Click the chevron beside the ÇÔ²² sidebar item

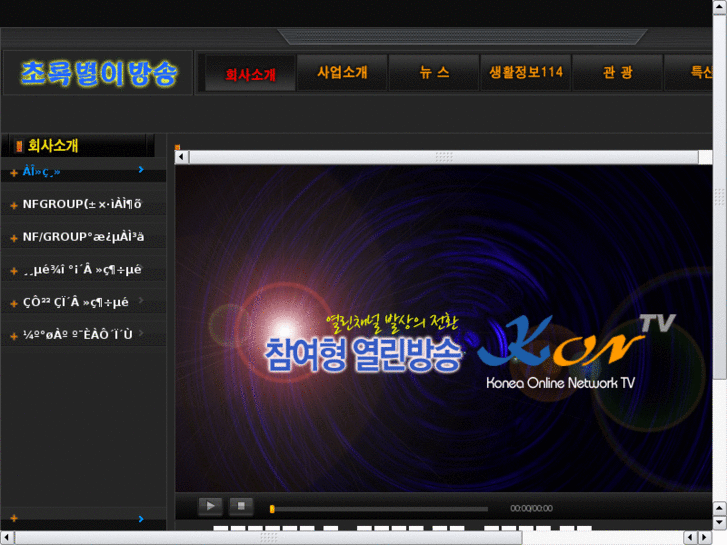(x=141, y=301)
